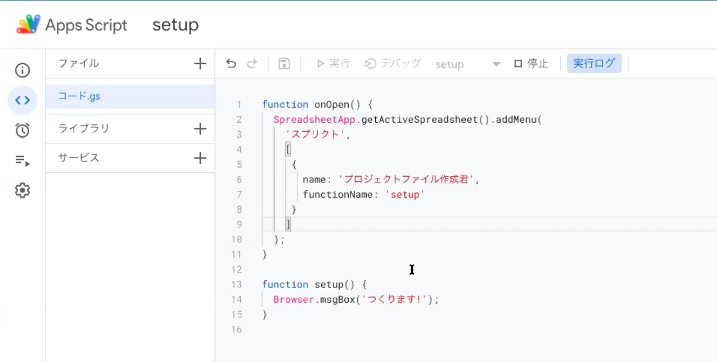Open the Triggers alarm clock icon

[22, 130]
